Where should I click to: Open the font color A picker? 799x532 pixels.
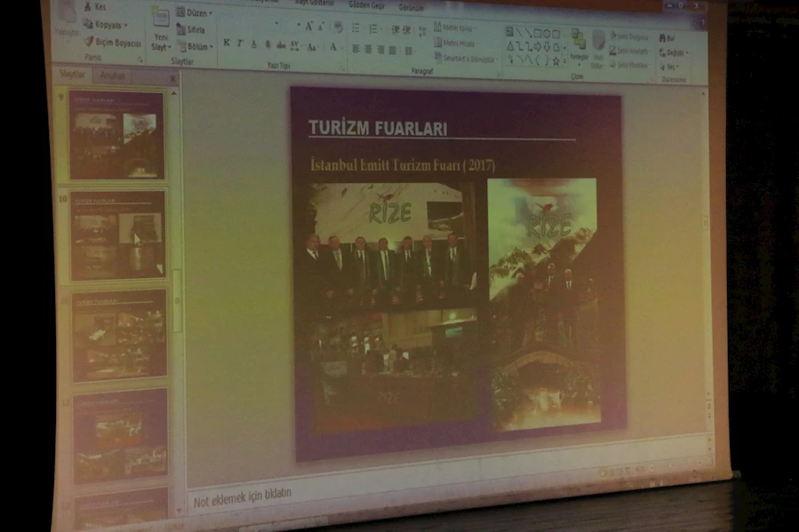334,48
